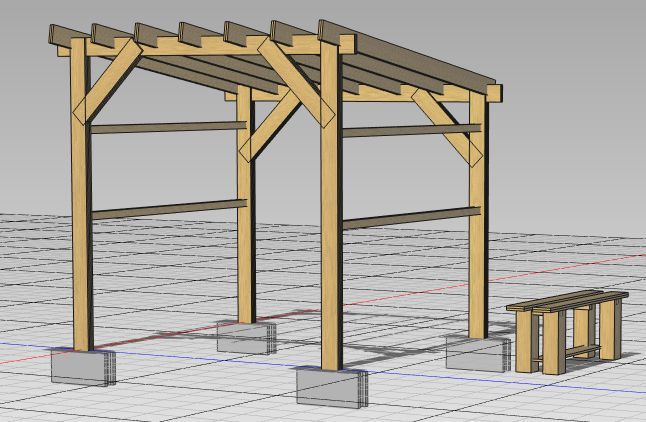
Task: Pick concrete footing under the rear post
Action: pyautogui.click(x=246, y=336)
